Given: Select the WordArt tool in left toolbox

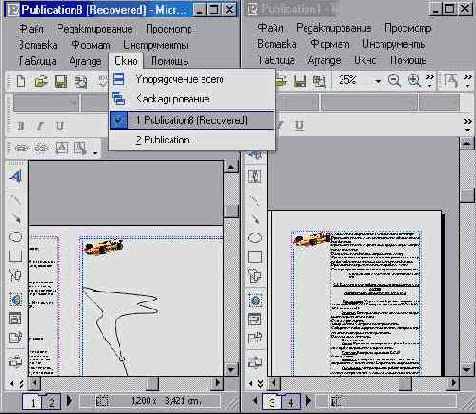Looking at the screenshot, I should point(16,176).
